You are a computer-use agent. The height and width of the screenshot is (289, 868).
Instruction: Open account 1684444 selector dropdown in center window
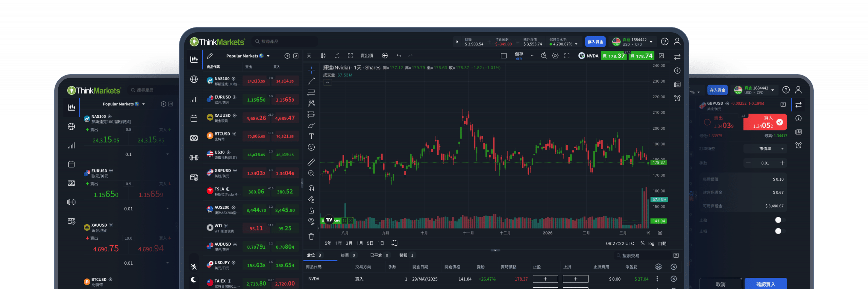(x=651, y=42)
